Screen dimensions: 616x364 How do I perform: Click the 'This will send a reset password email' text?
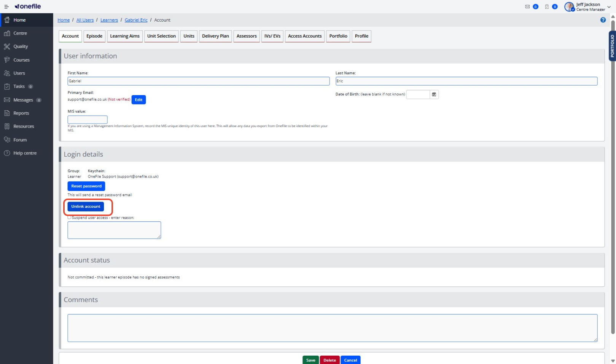[100, 195]
